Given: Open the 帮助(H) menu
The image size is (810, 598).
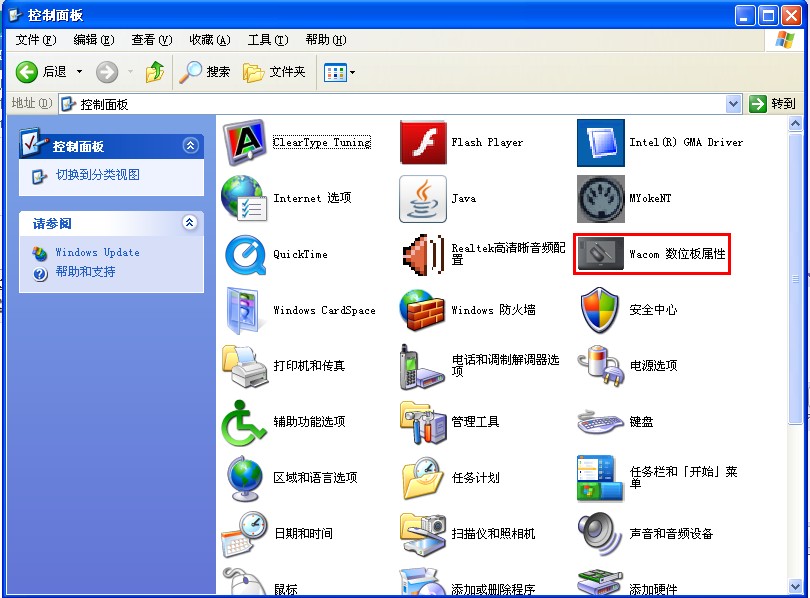Looking at the screenshot, I should point(325,40).
